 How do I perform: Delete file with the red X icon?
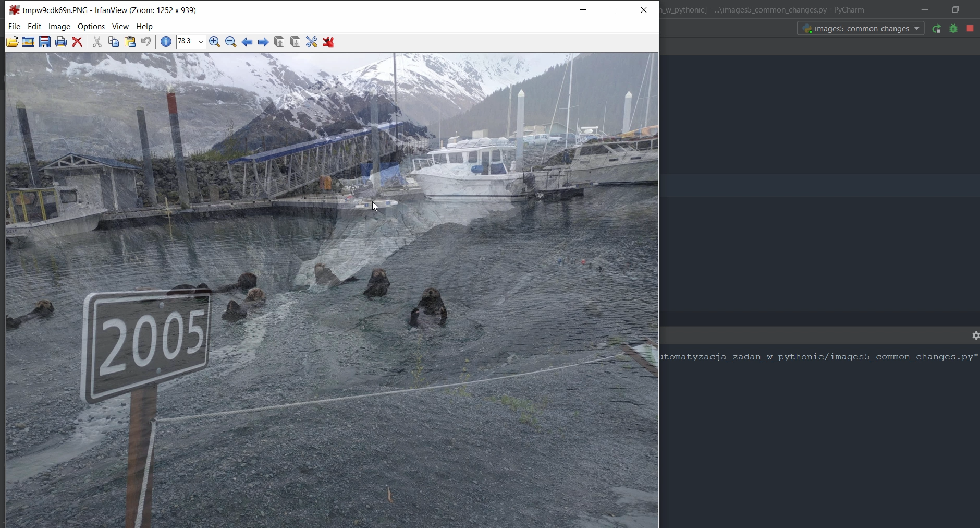77,42
